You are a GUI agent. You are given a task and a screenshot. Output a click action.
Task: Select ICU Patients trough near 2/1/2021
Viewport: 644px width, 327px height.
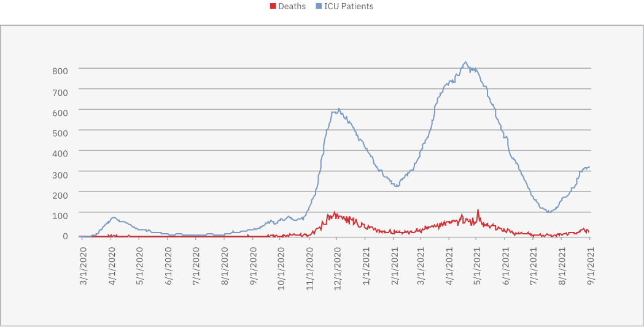pos(397,186)
